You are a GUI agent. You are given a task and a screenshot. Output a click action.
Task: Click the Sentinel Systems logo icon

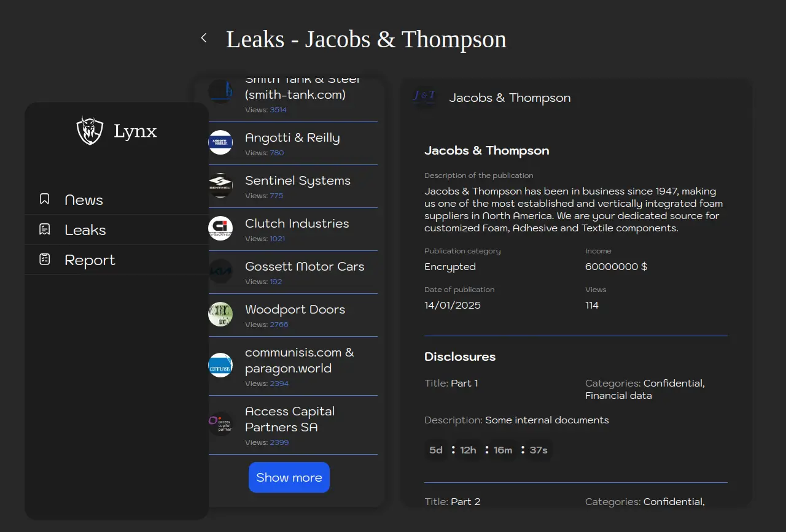pyautogui.click(x=220, y=186)
